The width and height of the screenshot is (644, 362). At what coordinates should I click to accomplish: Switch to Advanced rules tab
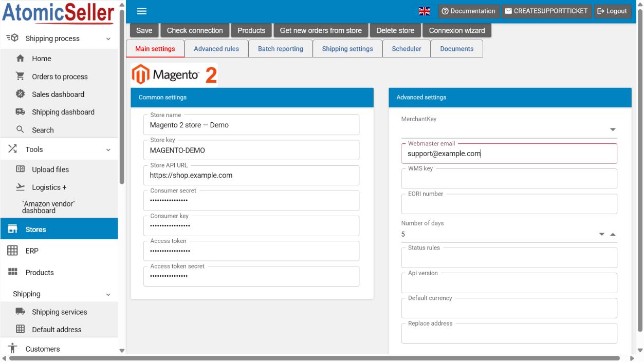tap(216, 49)
